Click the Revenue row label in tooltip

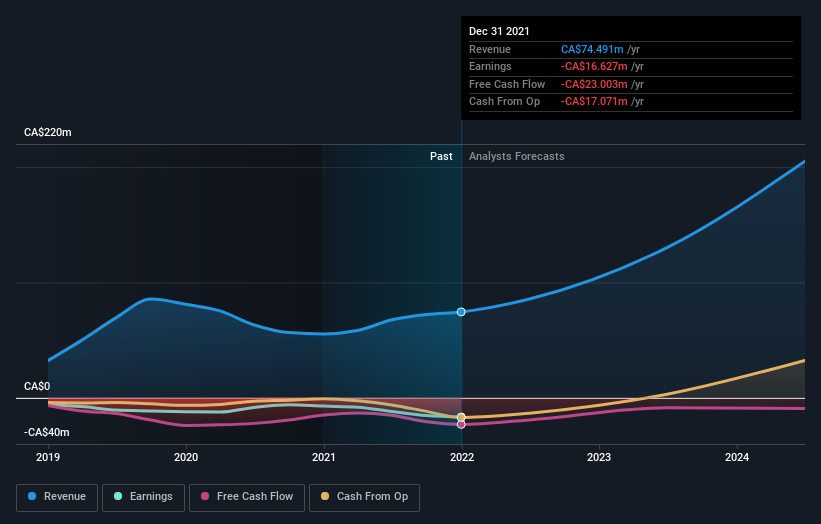click(490, 49)
